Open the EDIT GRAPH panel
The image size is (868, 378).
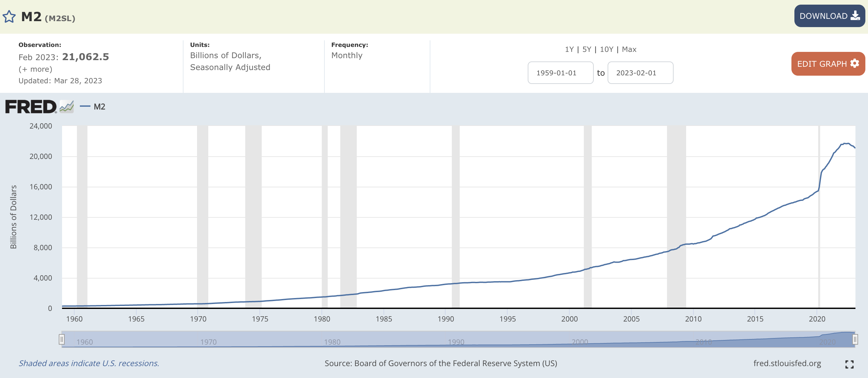click(x=828, y=64)
